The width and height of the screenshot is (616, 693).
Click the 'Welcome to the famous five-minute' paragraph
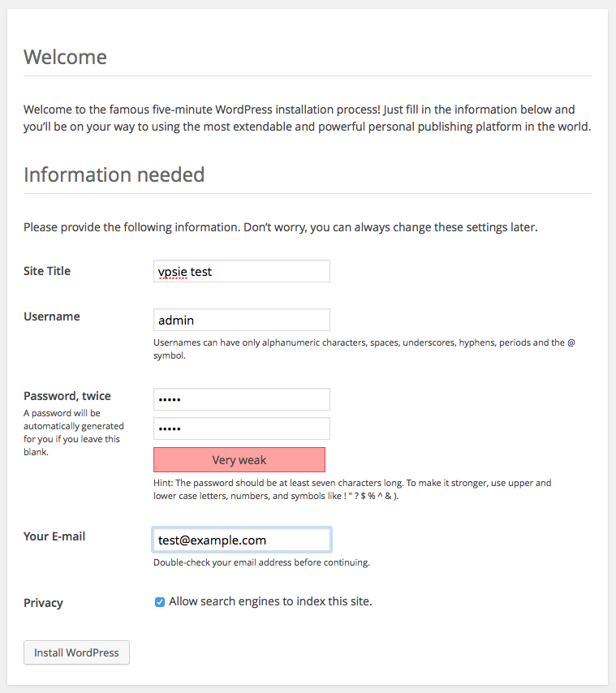pyautogui.click(x=307, y=118)
